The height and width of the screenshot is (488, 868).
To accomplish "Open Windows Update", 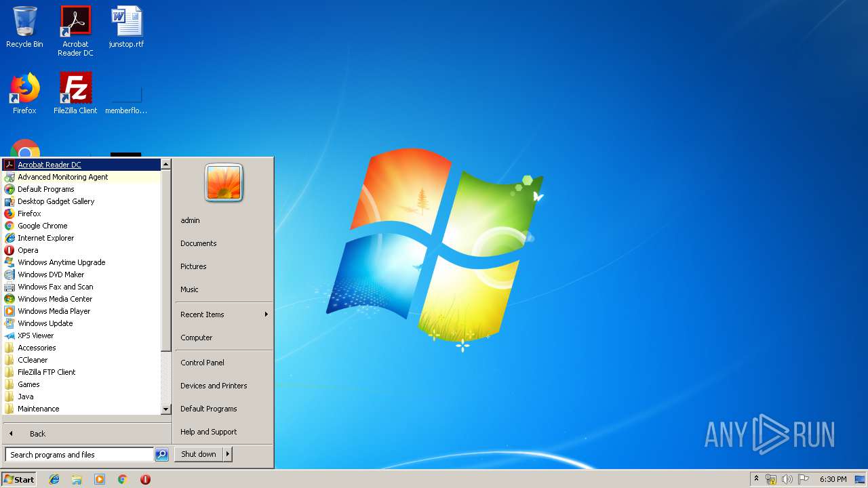I will [x=81, y=323].
